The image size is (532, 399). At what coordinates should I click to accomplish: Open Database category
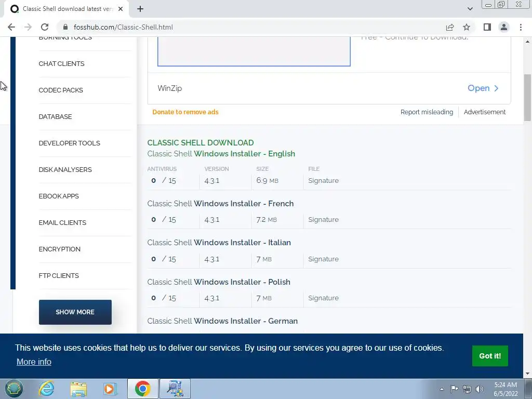55,117
